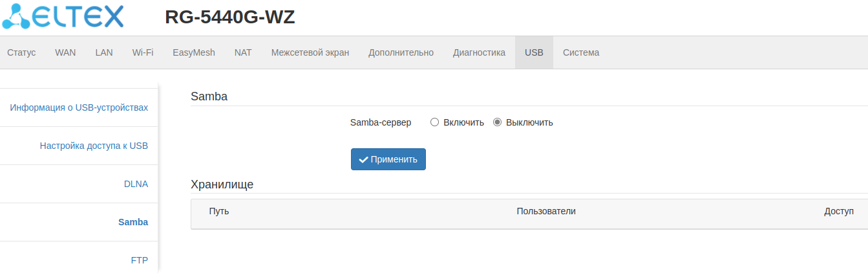The height and width of the screenshot is (279, 868).
Task: Switch to the EasyMesh tab
Action: tap(194, 52)
